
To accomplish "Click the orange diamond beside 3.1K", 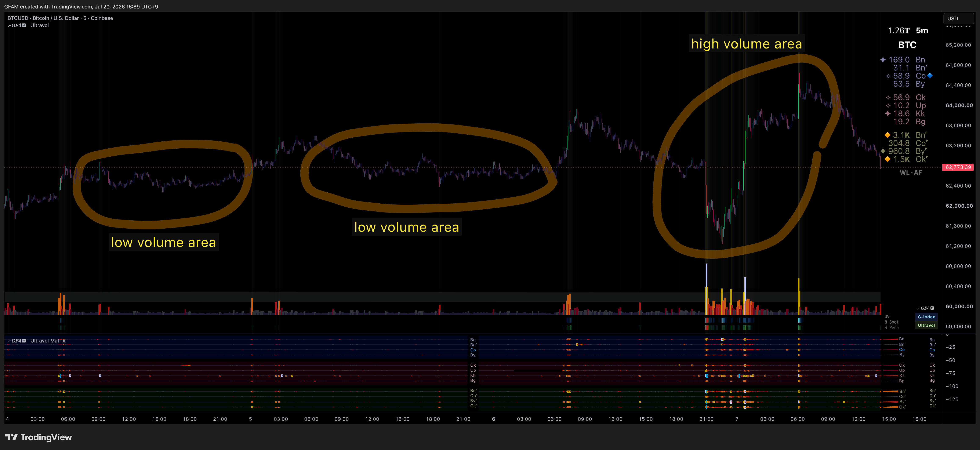I will pyautogui.click(x=887, y=135).
